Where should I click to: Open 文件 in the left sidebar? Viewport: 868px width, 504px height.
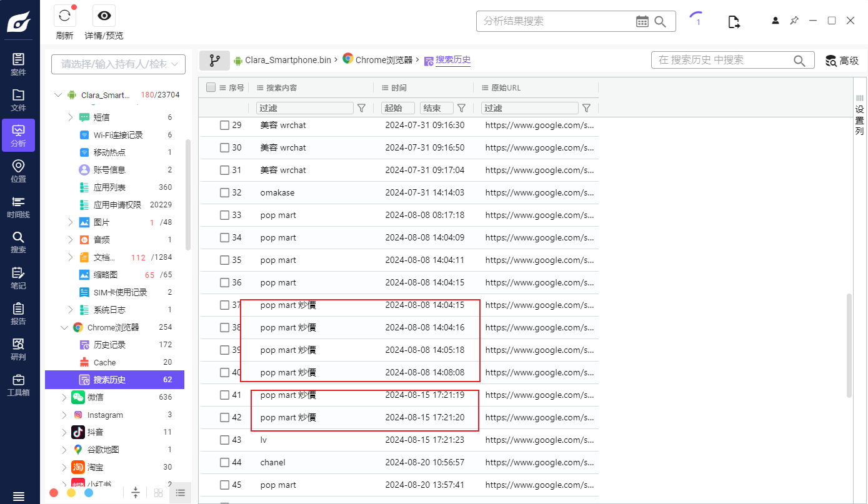[19, 100]
